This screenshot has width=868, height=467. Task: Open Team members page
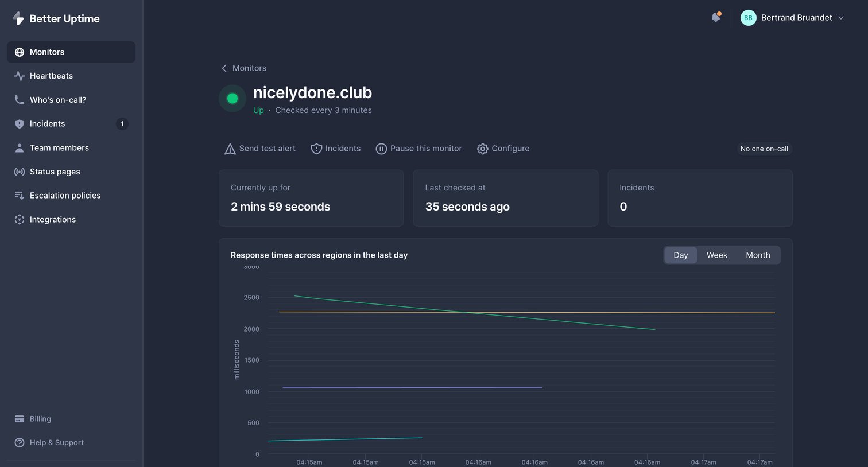[x=71, y=148]
